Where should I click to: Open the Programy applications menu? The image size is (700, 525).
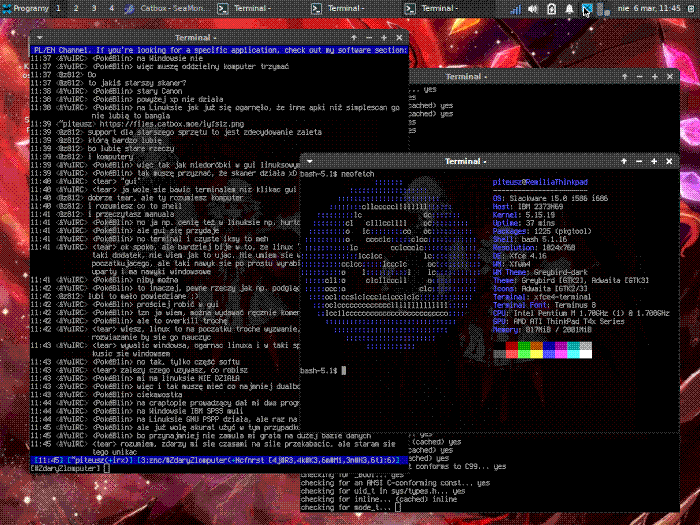[25, 8]
